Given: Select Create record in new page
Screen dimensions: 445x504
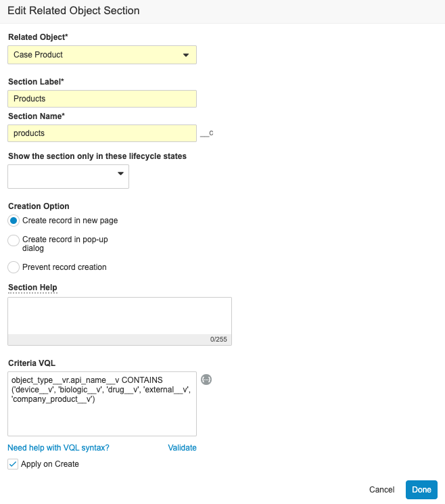Looking at the screenshot, I should pos(14,221).
